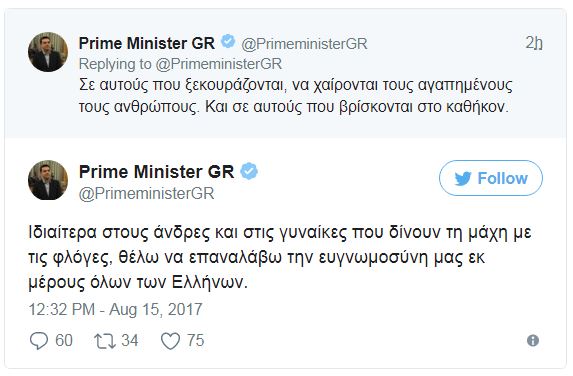
Task: Open Prime Minister GR name in main tweet
Action: click(x=156, y=172)
